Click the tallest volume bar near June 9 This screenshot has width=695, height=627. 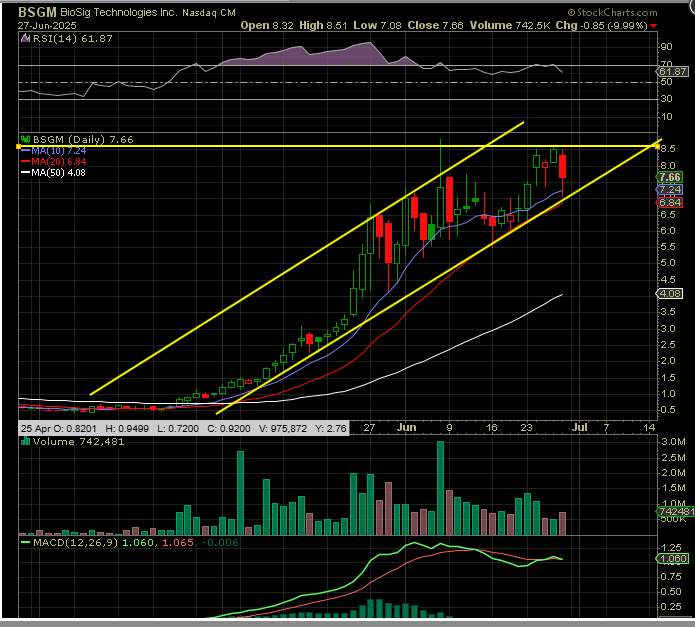click(x=440, y=488)
